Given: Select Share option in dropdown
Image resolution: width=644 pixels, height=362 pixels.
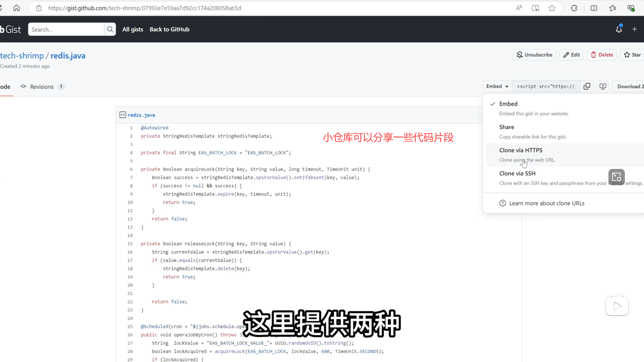Looking at the screenshot, I should click(x=506, y=127).
